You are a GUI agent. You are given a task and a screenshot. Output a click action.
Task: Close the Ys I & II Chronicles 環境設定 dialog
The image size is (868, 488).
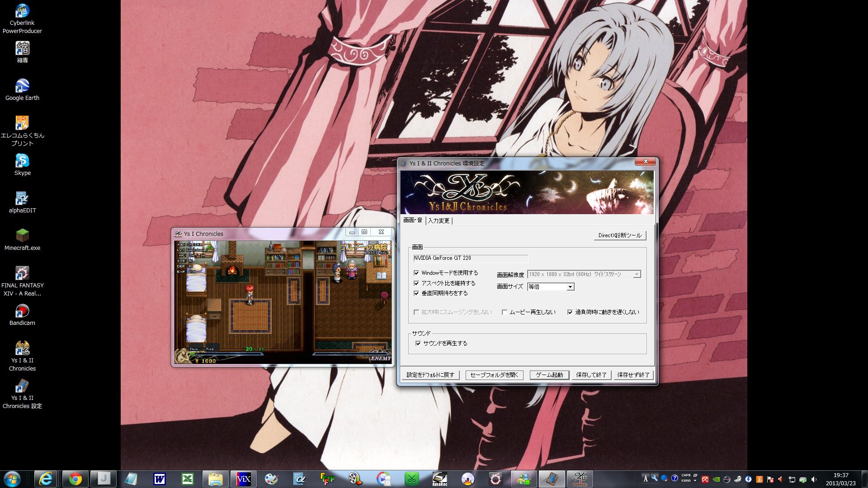(646, 161)
